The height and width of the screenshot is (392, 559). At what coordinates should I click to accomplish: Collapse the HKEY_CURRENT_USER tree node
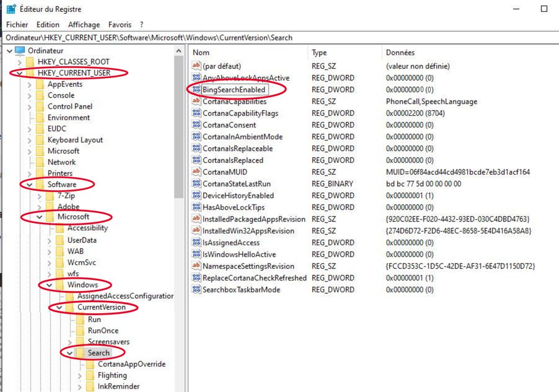(x=20, y=73)
